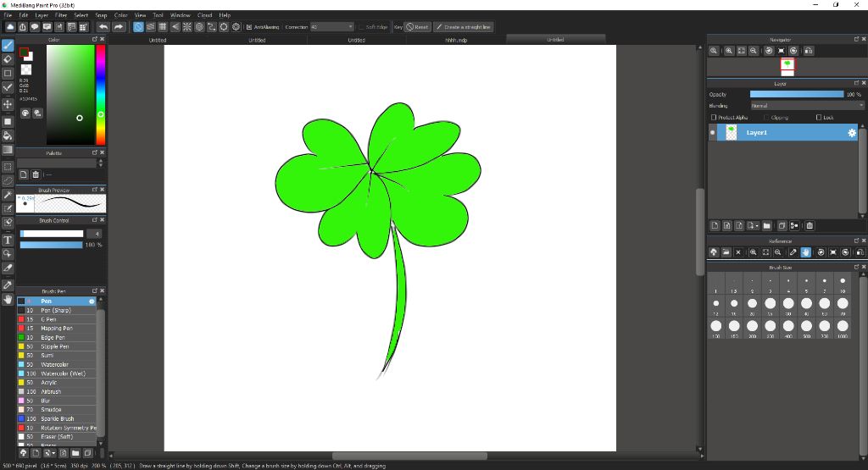Choose the G Pen brush

(57, 319)
